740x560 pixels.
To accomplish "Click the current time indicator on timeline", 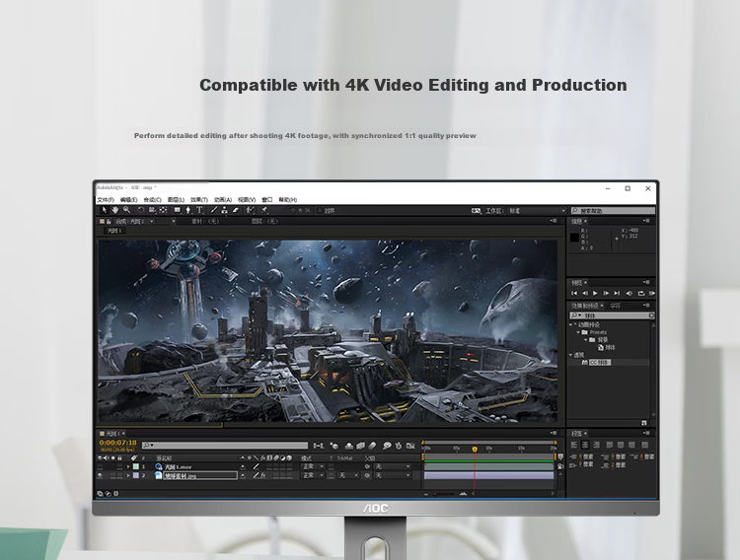I will [475, 450].
